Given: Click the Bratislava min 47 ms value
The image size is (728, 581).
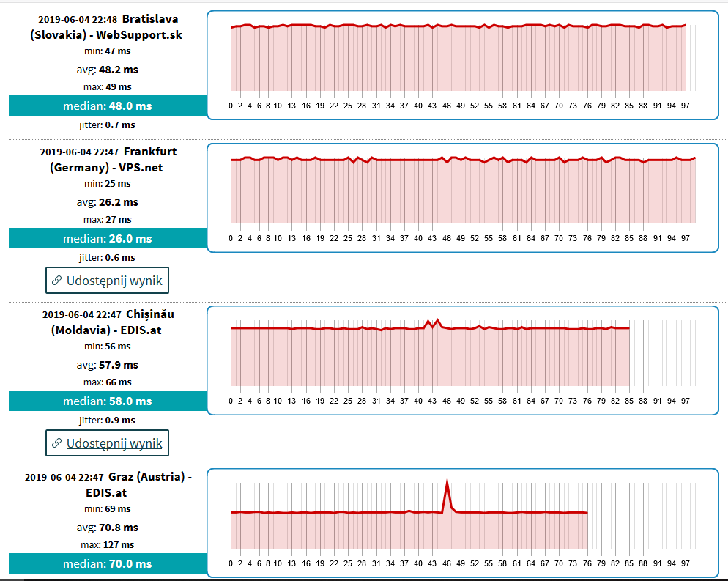Looking at the screenshot, I should (117, 51).
